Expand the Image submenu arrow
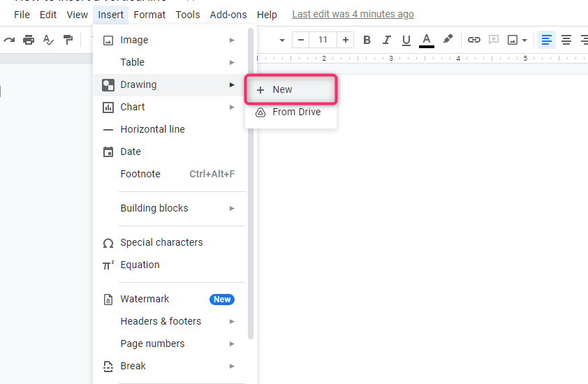Image resolution: width=588 pixels, height=384 pixels. coord(232,40)
